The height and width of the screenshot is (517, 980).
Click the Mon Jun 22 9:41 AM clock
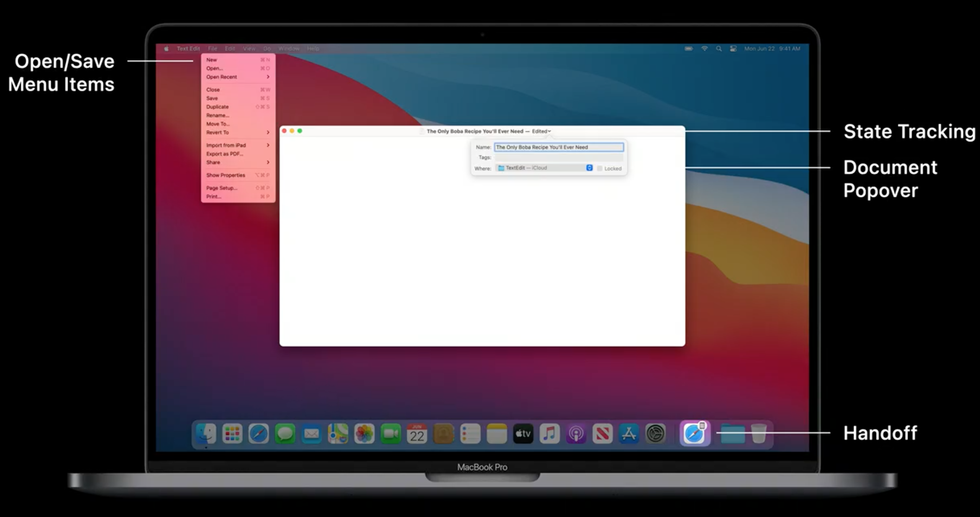[772, 49]
